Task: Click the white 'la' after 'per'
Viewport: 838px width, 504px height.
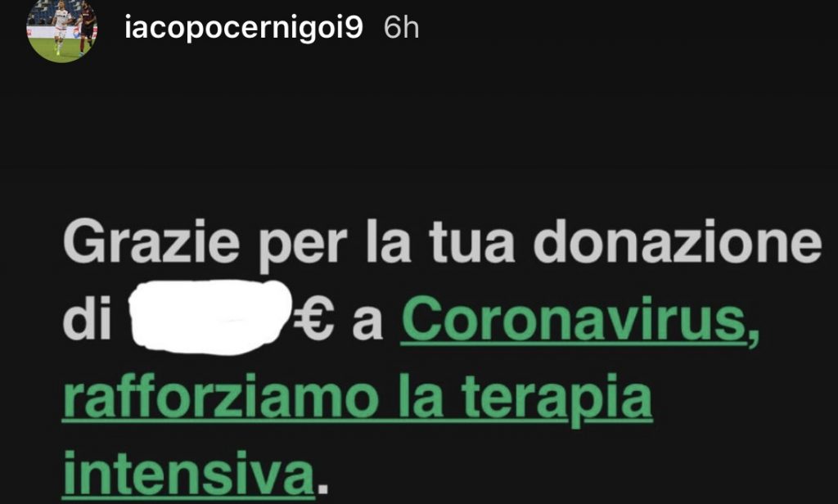Action: click(389, 243)
